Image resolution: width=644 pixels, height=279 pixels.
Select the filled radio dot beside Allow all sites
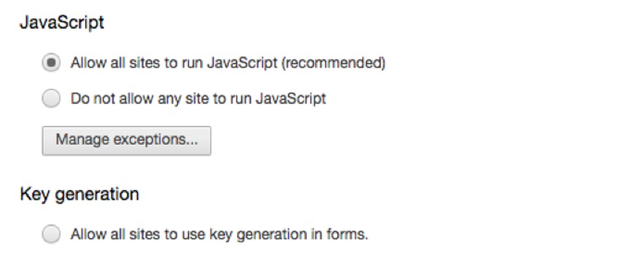[x=50, y=63]
